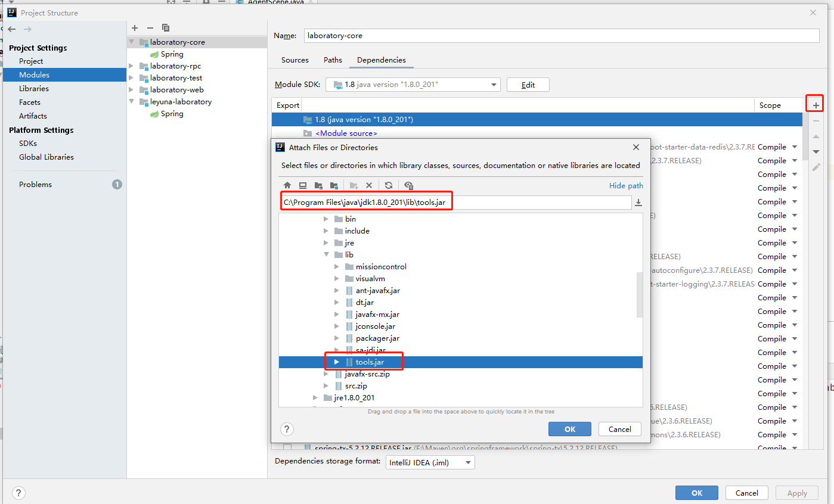
Task: Remove module with minus in modules list
Action: (x=150, y=28)
